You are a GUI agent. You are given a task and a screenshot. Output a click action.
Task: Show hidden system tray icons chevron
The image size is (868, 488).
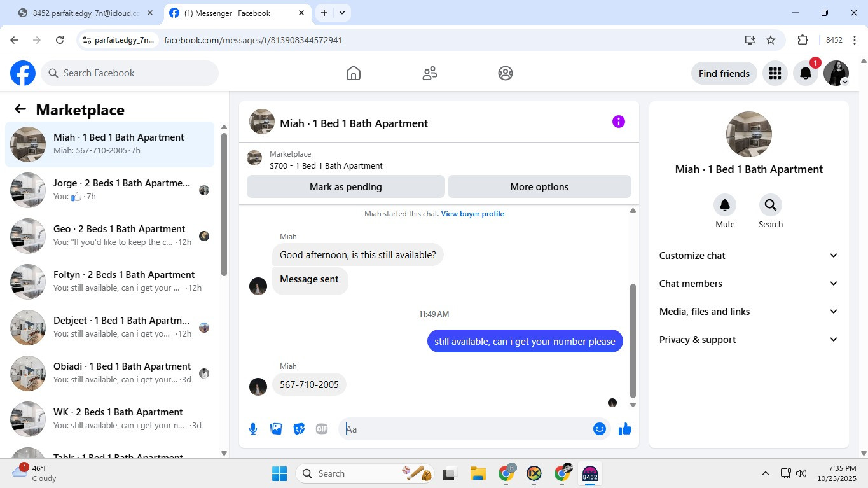[x=766, y=473]
